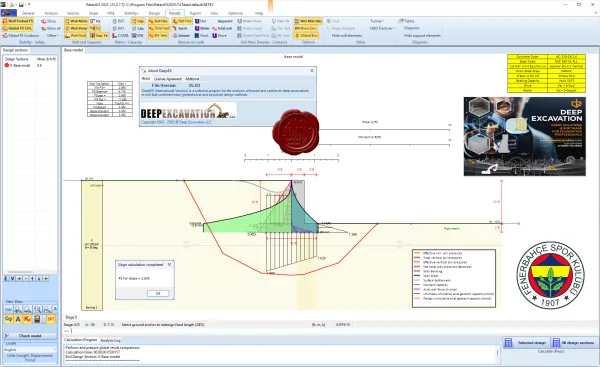600x367 pixels.
Task: Click the Diagrams ribbon button
Action: point(412,28)
